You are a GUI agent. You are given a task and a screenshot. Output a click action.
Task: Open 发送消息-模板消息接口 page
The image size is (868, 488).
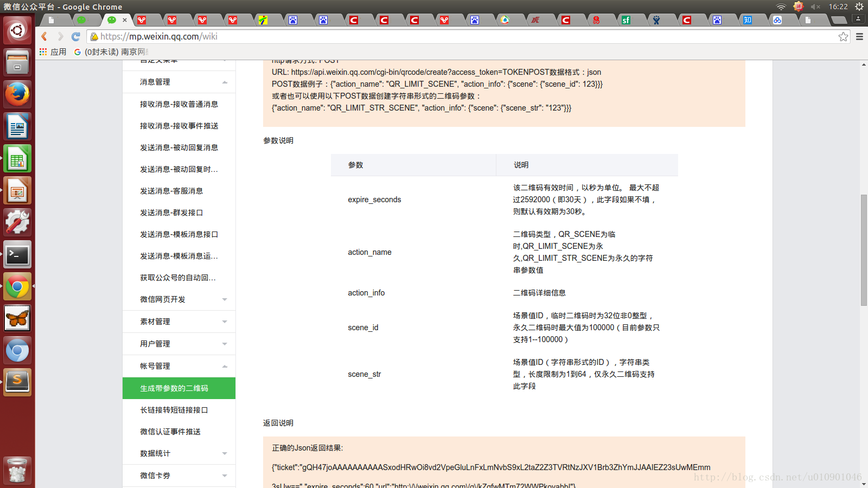(x=179, y=234)
